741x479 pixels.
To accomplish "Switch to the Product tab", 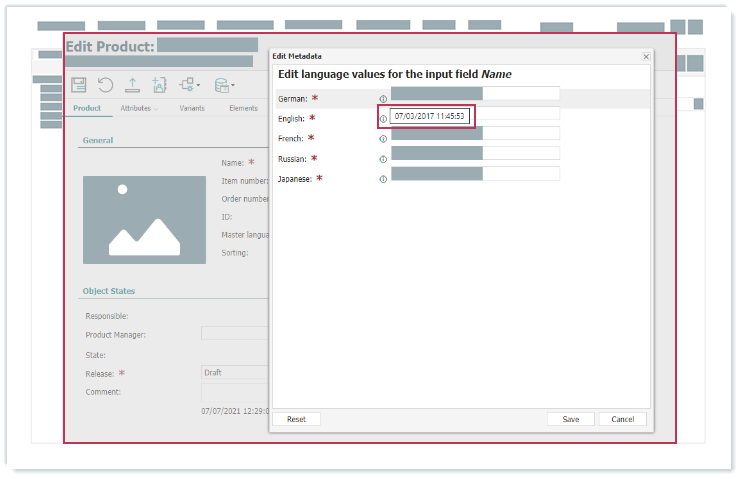I will tap(87, 108).
